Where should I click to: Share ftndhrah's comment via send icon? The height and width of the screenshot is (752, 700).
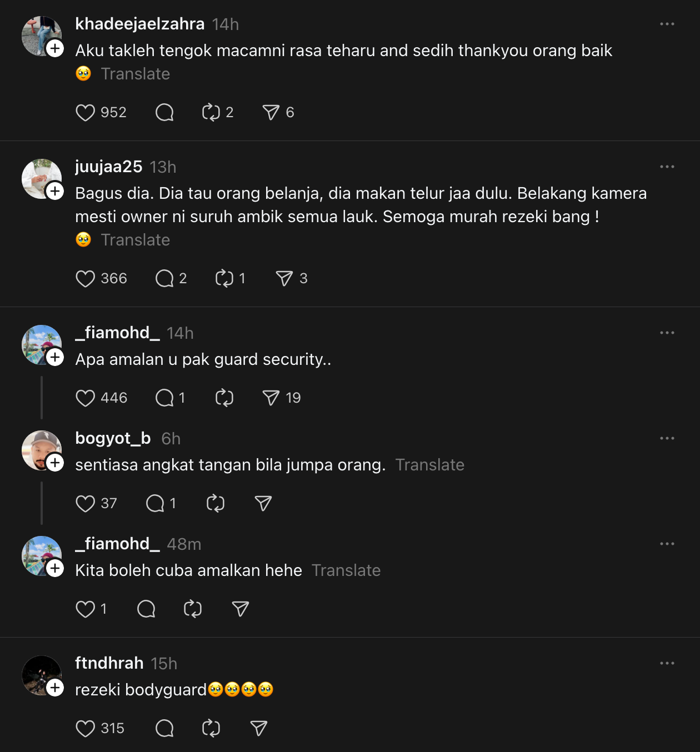(x=259, y=729)
